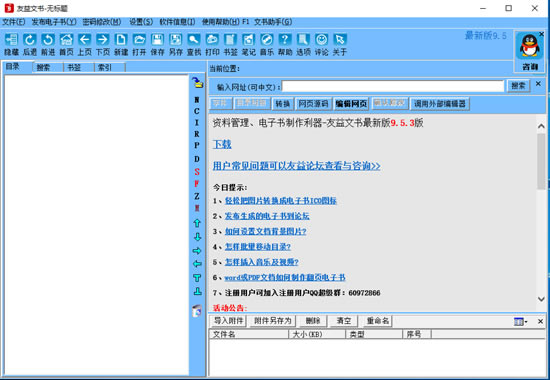Image resolution: width=550 pixels, height=380 pixels.
Task: Click the 编辑网页 button
Action: pos(351,104)
